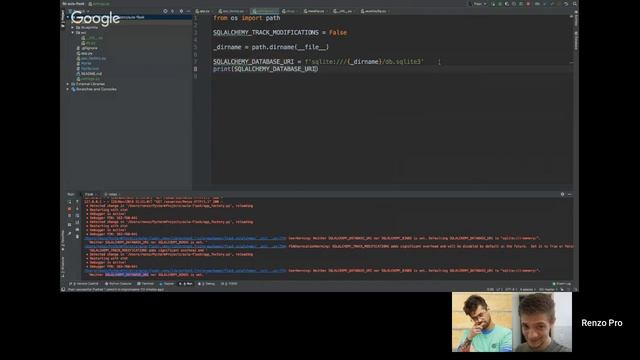Open the TODO tool window button

229,284
